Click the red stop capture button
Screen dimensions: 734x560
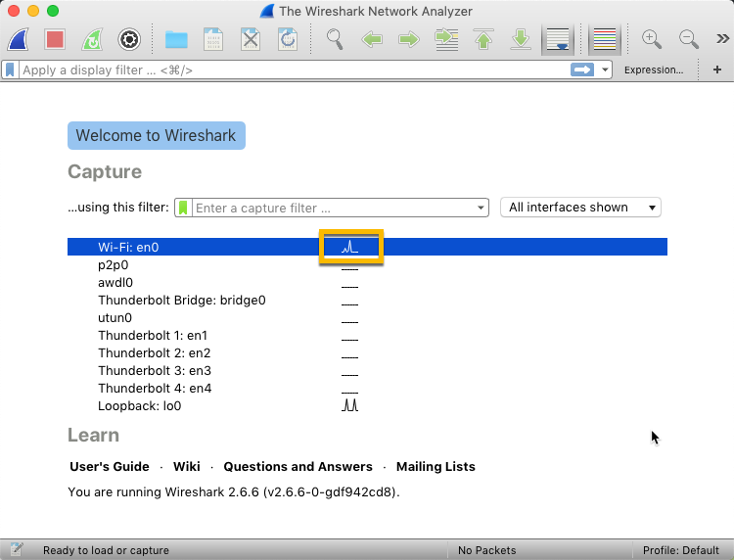pos(55,39)
